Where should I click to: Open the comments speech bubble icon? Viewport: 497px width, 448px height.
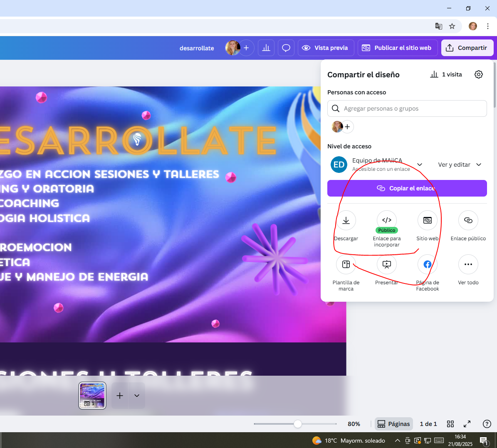(x=286, y=48)
